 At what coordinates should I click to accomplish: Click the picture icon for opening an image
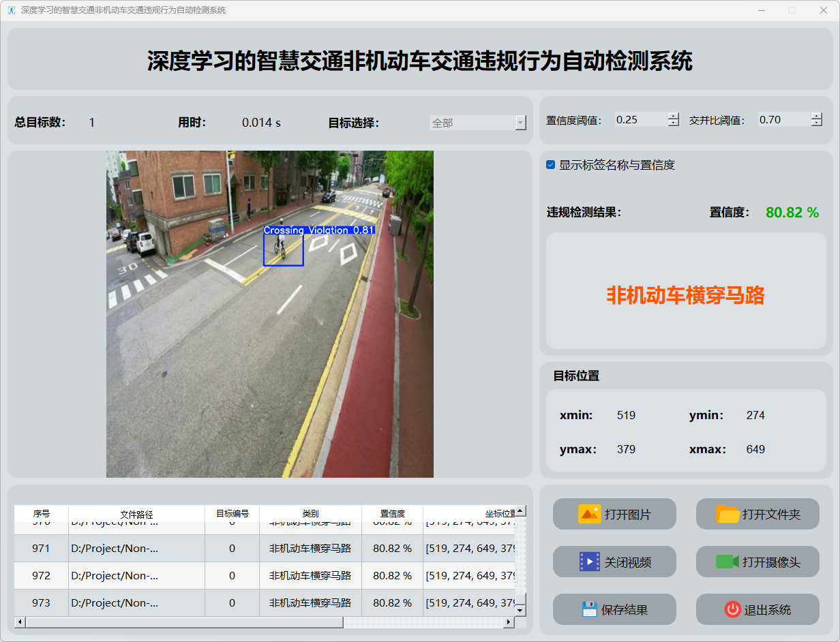589,514
